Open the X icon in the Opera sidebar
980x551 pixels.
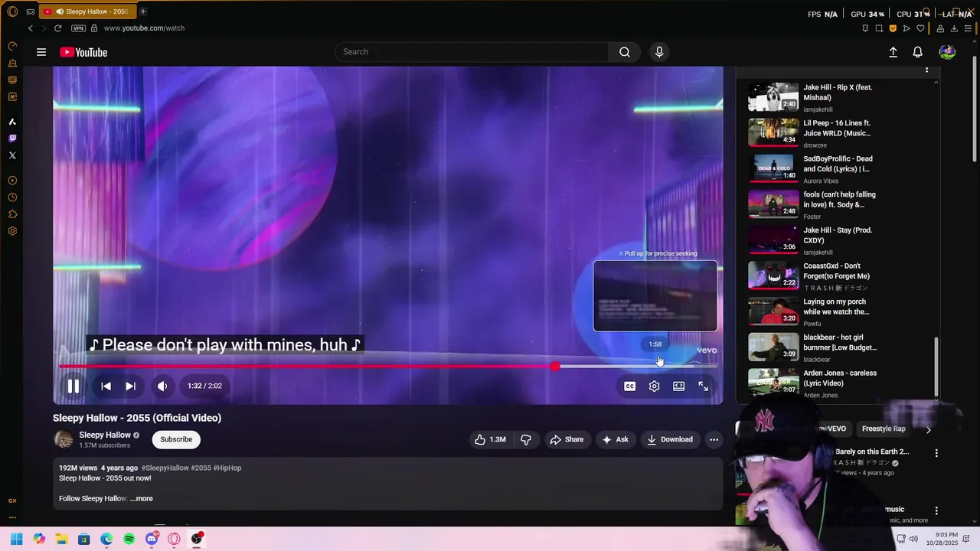point(12,155)
